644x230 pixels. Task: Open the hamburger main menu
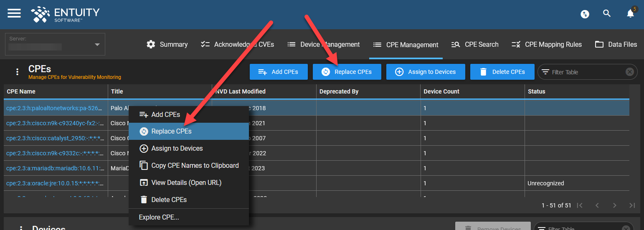[14, 13]
